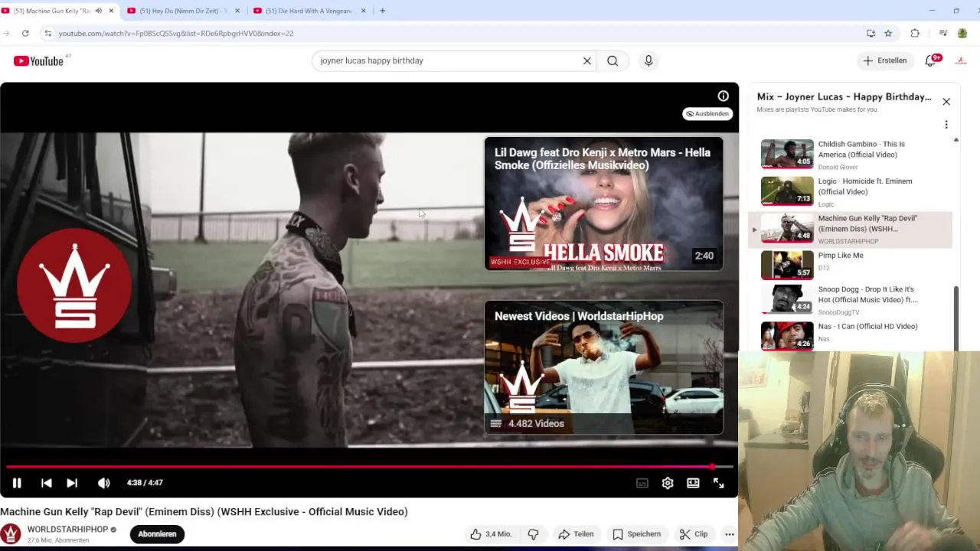Open the notifications bell
This screenshot has height=551, width=980.
pyautogui.click(x=931, y=60)
